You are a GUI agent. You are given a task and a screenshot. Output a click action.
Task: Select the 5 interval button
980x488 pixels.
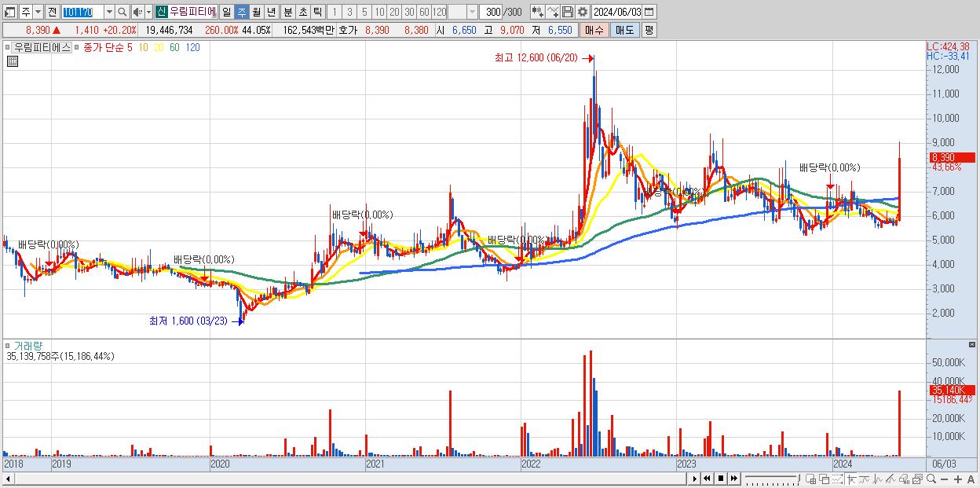point(364,12)
